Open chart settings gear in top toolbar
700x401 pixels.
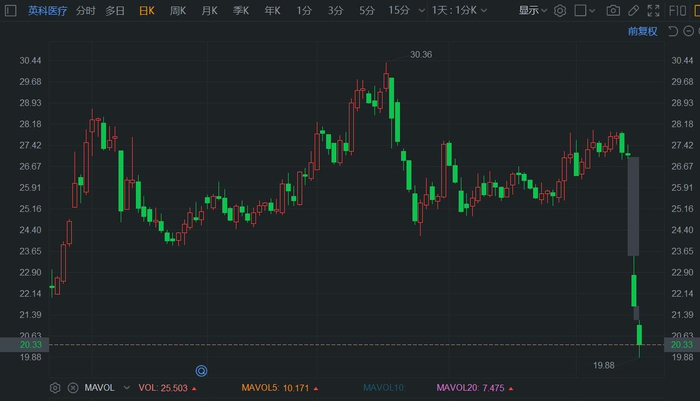pos(560,11)
